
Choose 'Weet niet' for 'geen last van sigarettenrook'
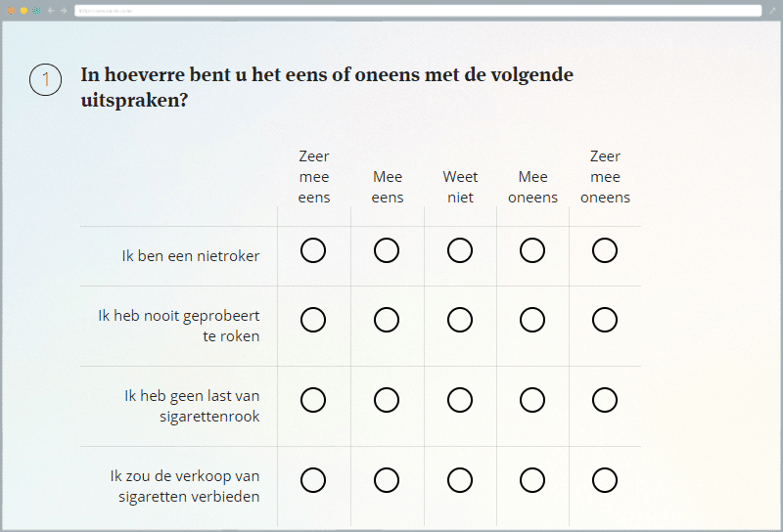[460, 400]
